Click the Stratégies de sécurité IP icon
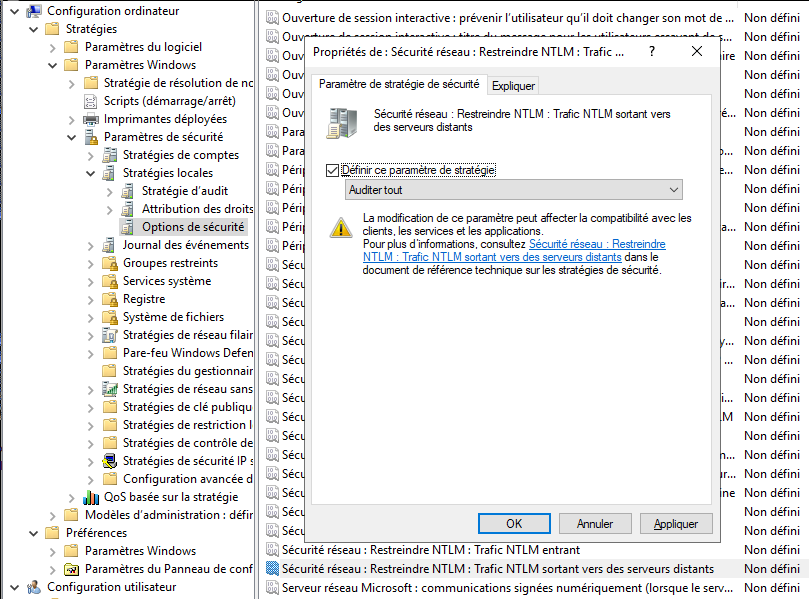This screenshot has width=809, height=599. point(109,461)
